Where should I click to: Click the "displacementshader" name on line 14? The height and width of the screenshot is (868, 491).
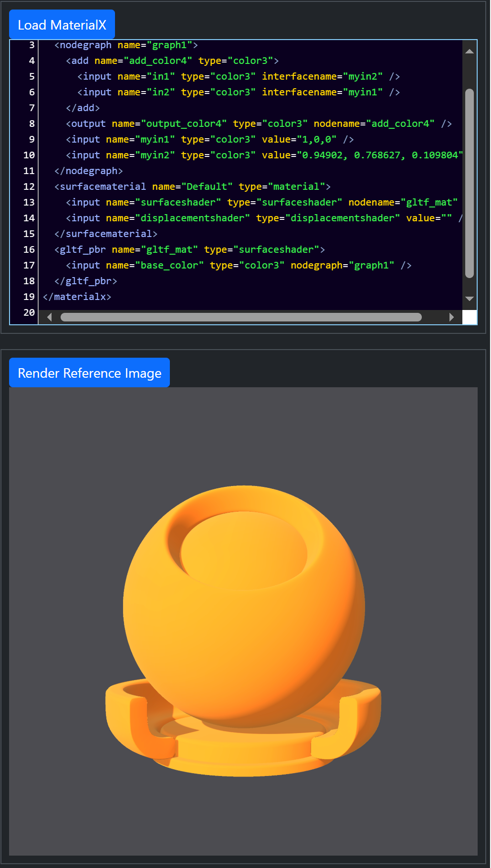tap(192, 218)
